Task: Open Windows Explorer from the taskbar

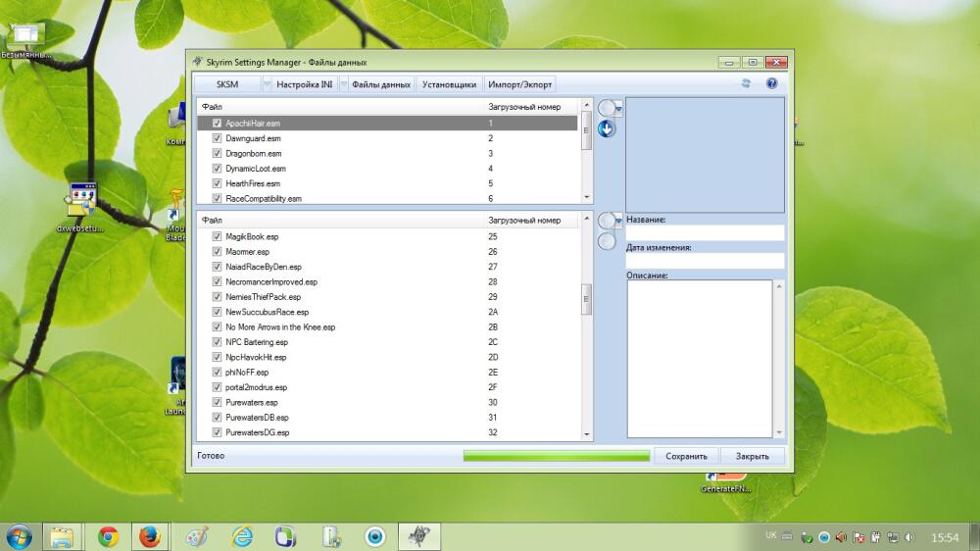Action: [62, 536]
